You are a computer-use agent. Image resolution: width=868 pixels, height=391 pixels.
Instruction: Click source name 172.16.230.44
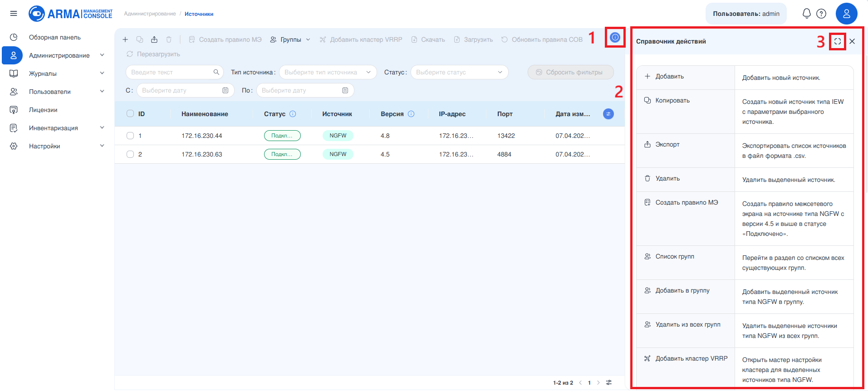tap(202, 136)
